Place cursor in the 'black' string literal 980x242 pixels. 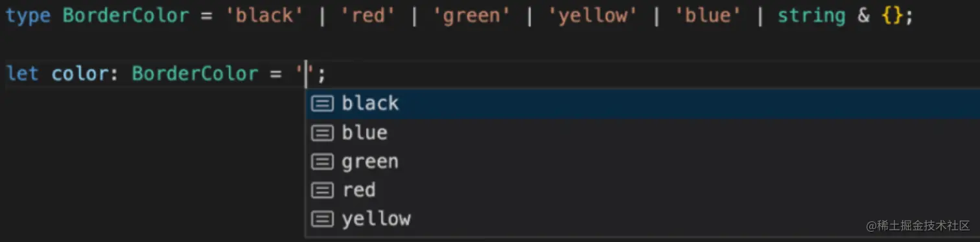264,16
